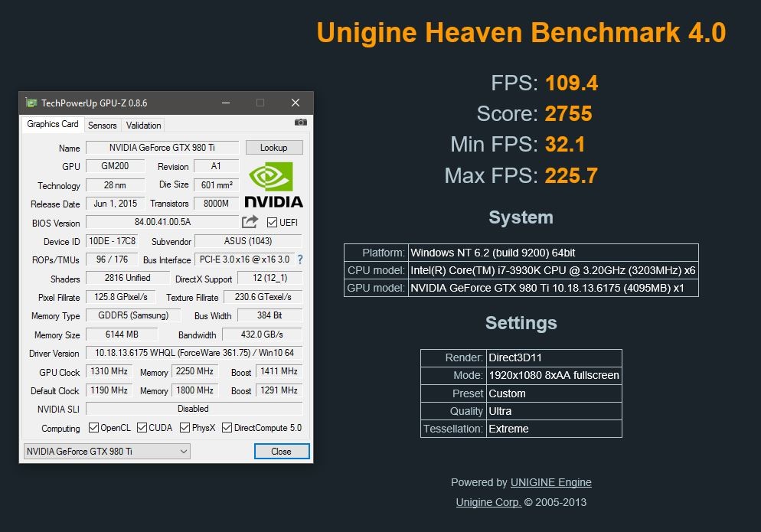Click the Render cell Direct3D11
This screenshot has width=761, height=532.
(554, 357)
